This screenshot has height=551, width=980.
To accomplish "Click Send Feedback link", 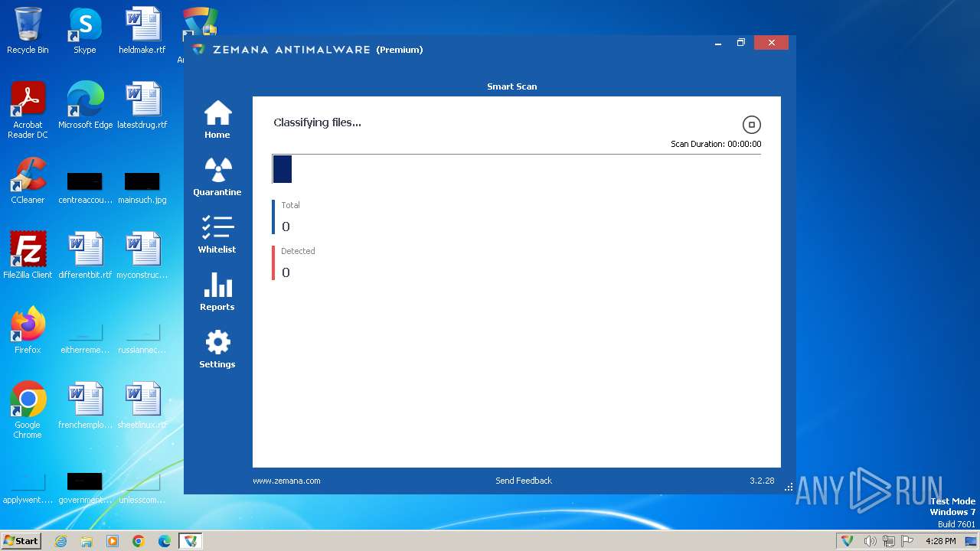I will tap(524, 481).
